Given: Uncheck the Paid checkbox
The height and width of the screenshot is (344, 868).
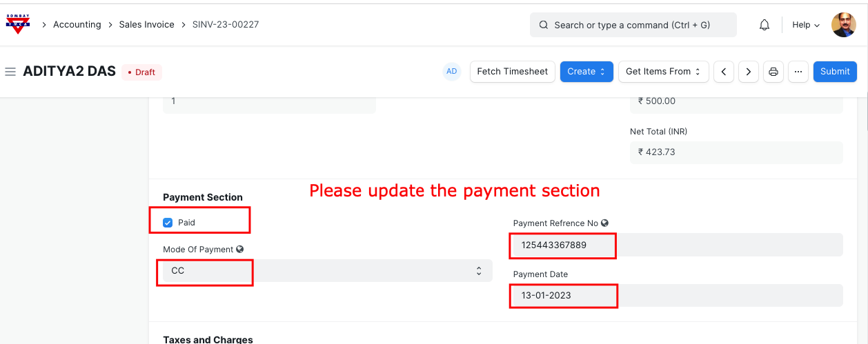Looking at the screenshot, I should coord(168,223).
